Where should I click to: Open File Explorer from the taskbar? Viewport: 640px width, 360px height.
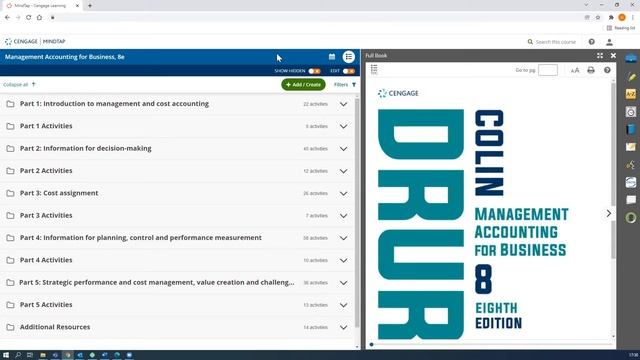[42, 355]
